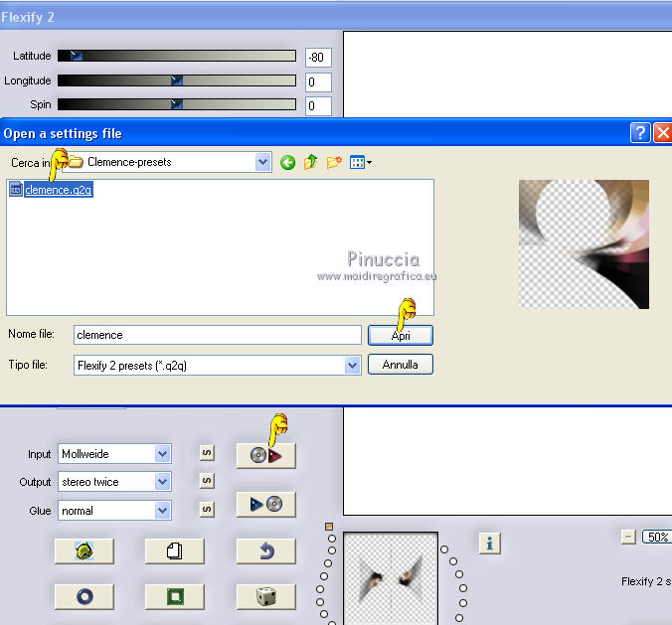Click the load preset disc-and-arrow button
672x625 pixels.
(x=265, y=455)
